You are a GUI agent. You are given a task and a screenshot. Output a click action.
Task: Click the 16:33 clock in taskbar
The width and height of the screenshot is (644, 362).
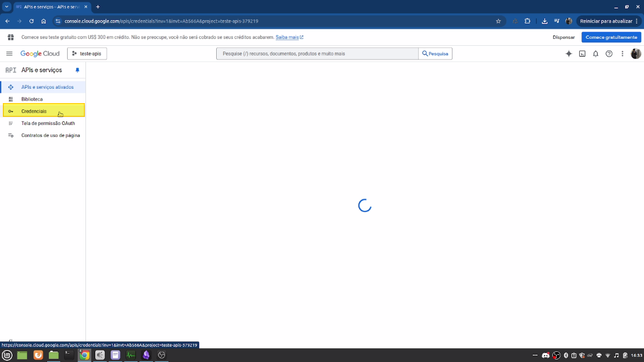click(x=637, y=356)
